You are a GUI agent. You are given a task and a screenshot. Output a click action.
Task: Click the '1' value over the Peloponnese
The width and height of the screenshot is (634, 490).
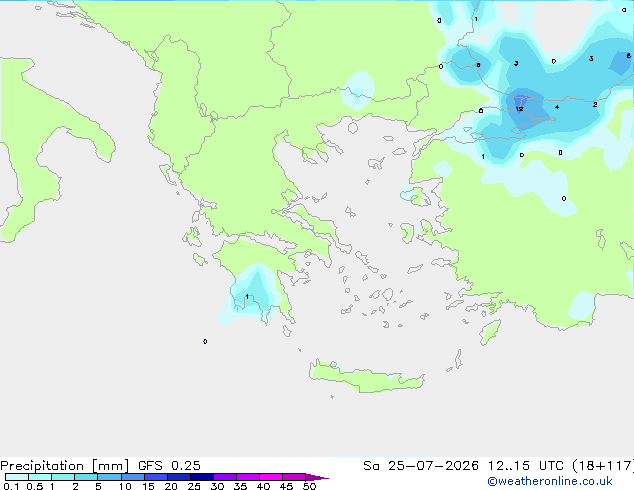coord(247,297)
